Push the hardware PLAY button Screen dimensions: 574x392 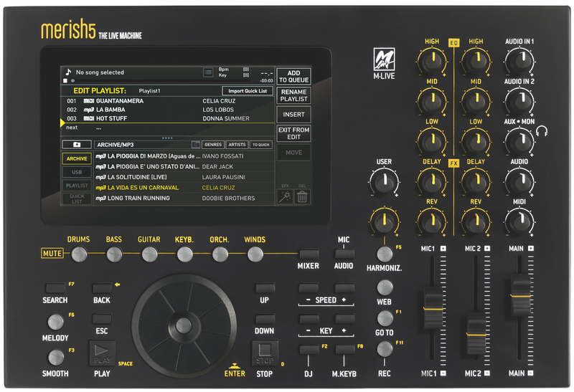102,353
